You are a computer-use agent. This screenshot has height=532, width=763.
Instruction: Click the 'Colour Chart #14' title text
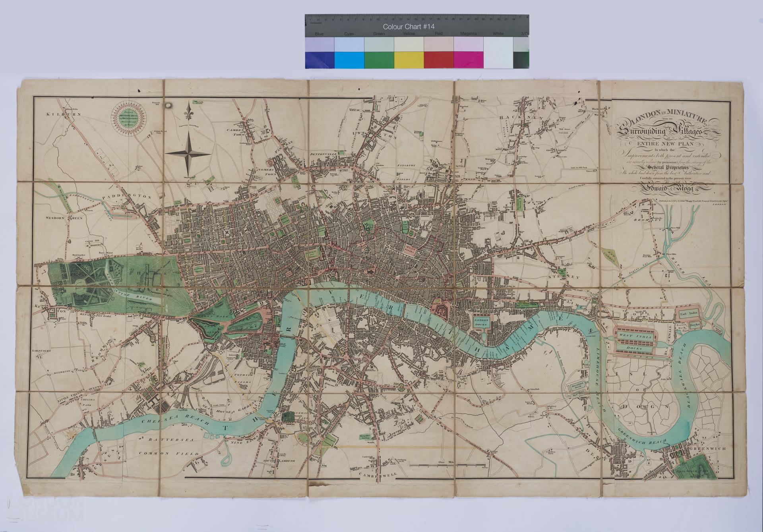point(409,27)
